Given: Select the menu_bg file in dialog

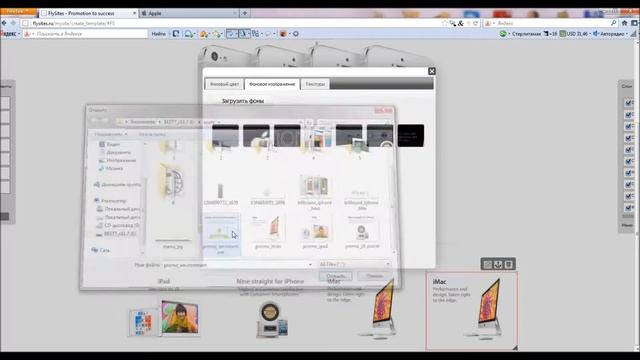Looking at the screenshot, I should click(173, 244).
